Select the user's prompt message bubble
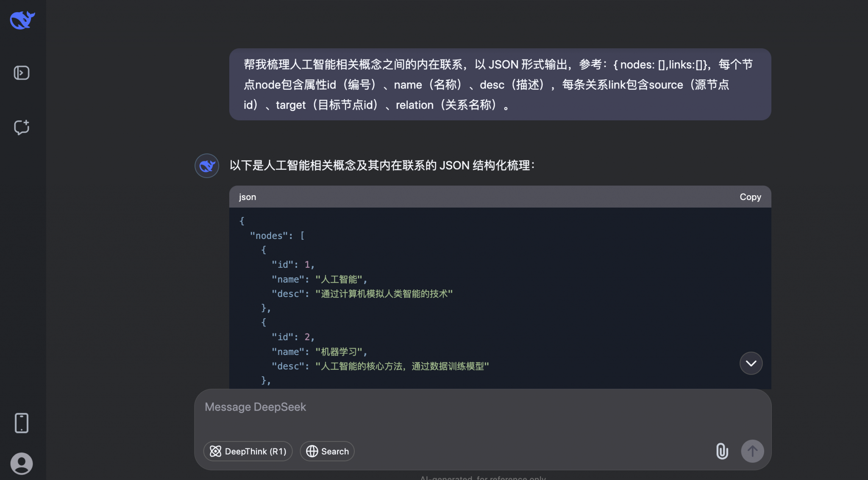 click(500, 84)
